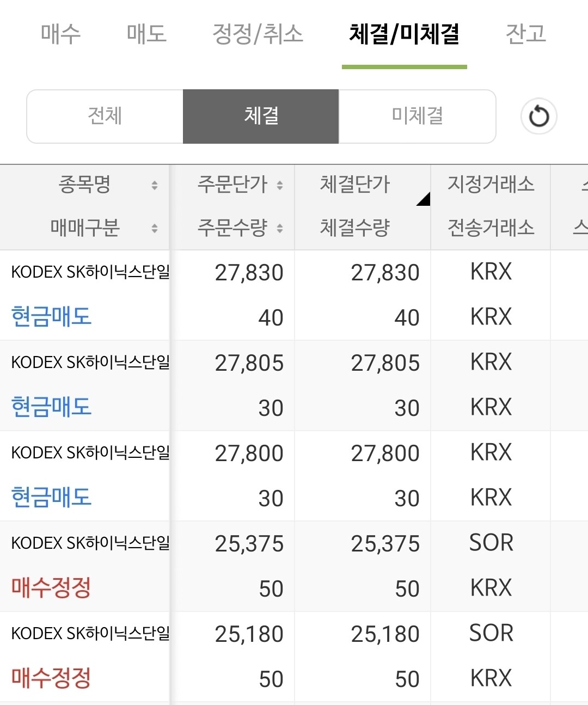Select KODEX SK하이닉스 row priced 27,800
The width and height of the screenshot is (588, 705).
pyautogui.click(x=294, y=476)
